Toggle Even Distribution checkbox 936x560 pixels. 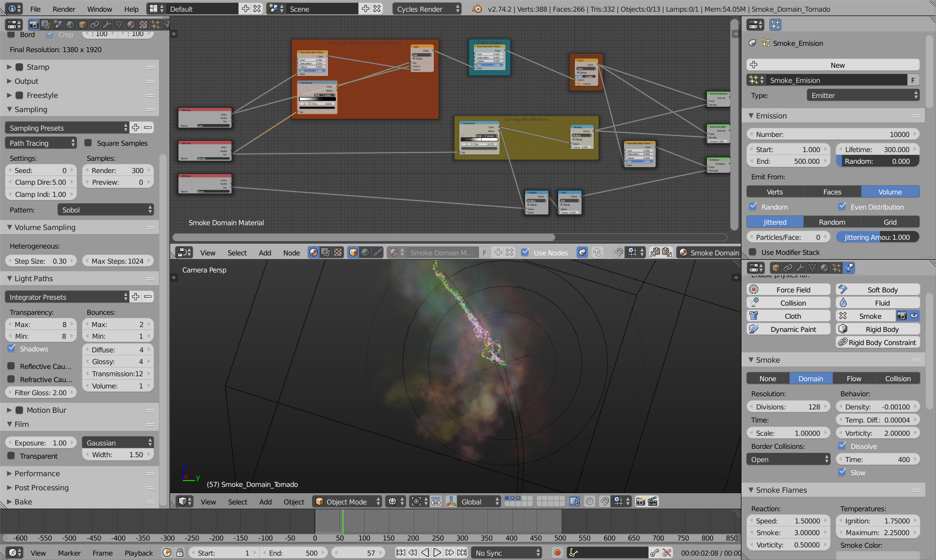tap(842, 207)
